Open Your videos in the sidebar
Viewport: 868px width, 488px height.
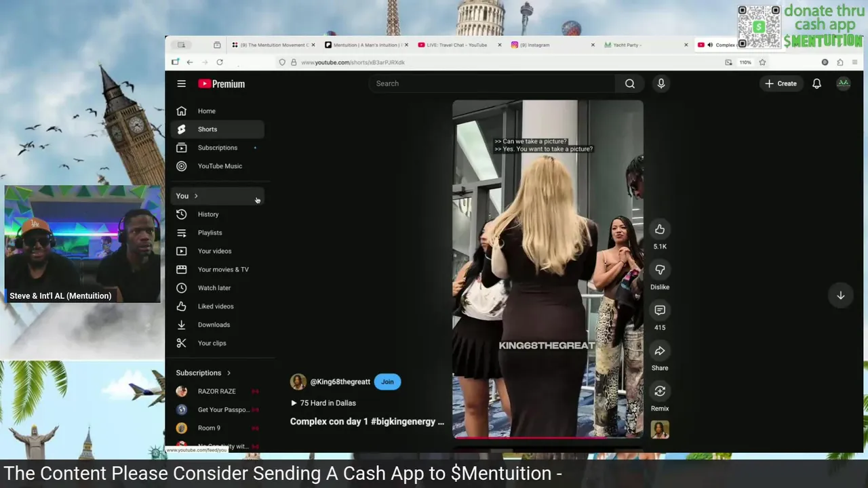click(218, 251)
